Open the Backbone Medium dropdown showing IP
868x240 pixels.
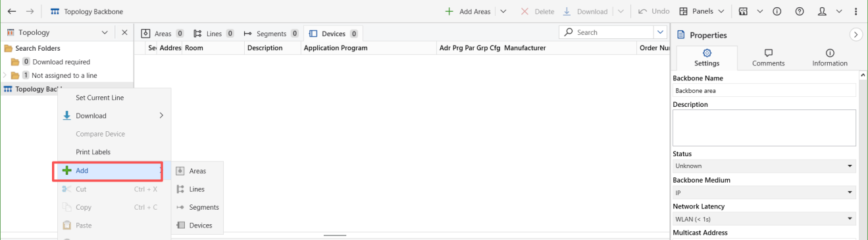764,193
